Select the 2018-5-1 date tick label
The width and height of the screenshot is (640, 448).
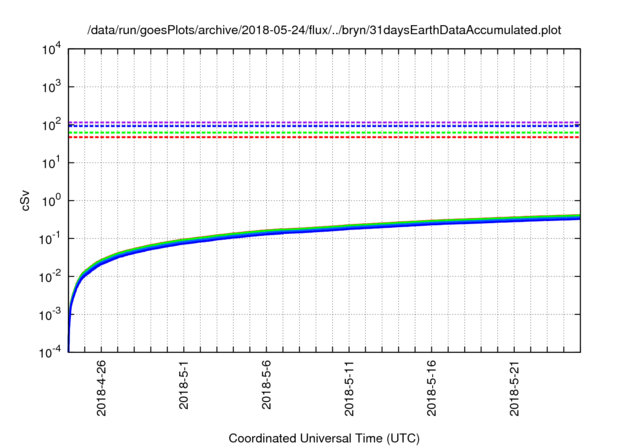point(185,391)
